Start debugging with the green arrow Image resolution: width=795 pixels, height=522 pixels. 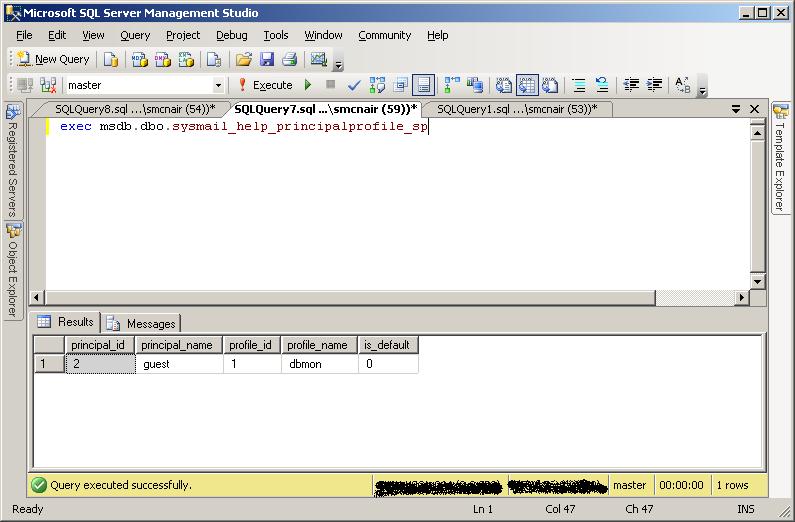point(308,85)
